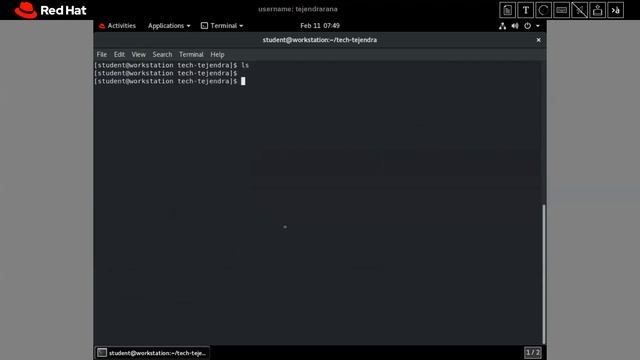Click the network status icon
This screenshot has height=360, width=640.
pos(502,26)
